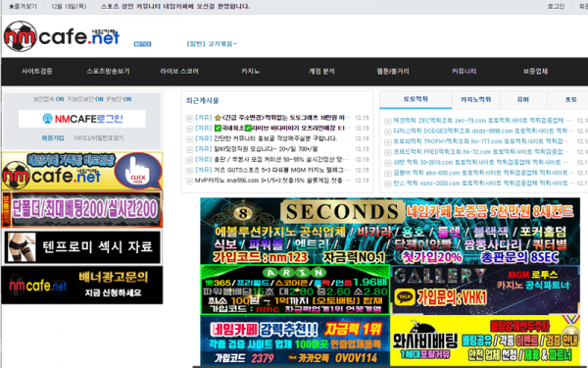This screenshot has width=588, height=368.
Task: Open 스포츠방송보기 navigation menu
Action: click(108, 72)
